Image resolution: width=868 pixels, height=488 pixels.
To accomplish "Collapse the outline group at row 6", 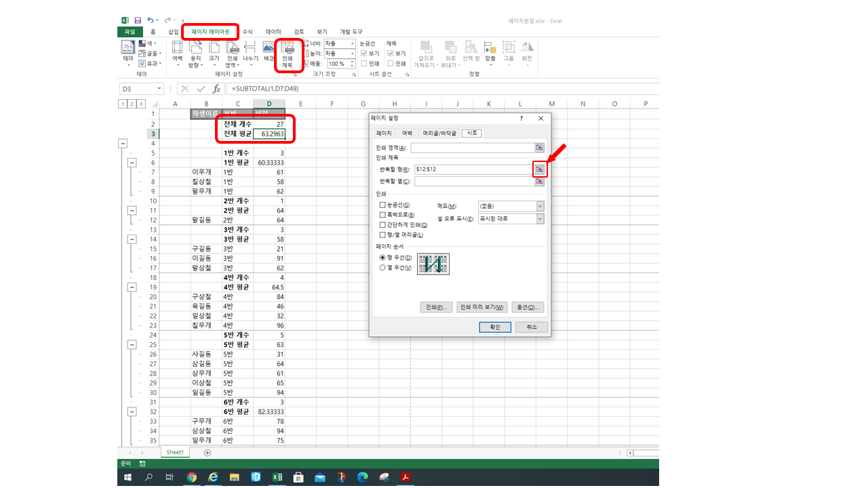I will 132,163.
